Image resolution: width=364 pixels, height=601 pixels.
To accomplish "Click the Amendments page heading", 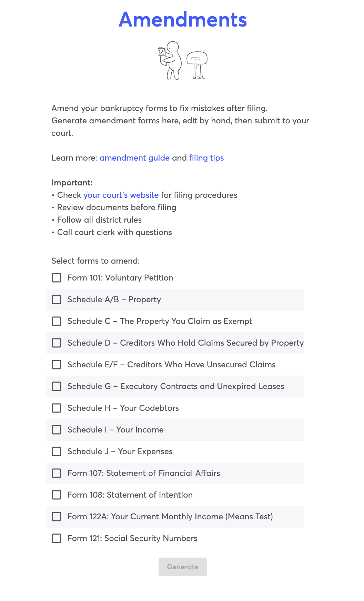I will coord(183,19).
